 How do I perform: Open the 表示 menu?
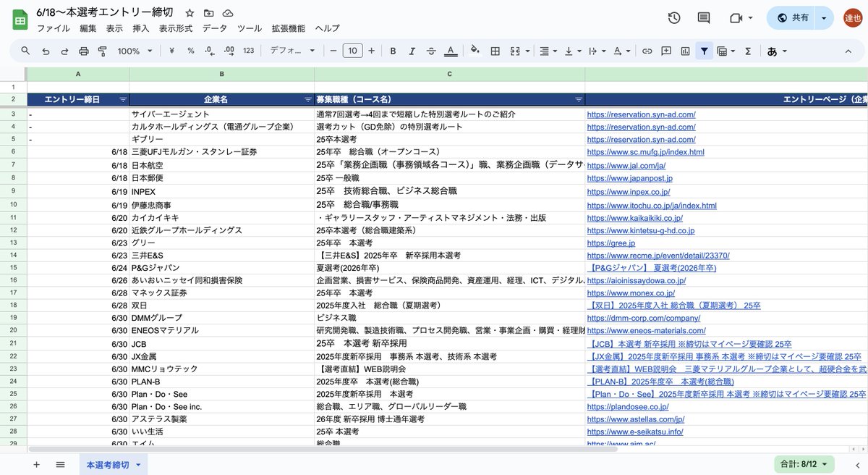tap(114, 28)
